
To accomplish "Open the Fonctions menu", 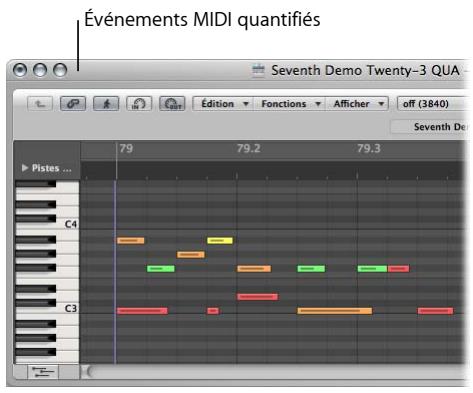I will [290, 104].
